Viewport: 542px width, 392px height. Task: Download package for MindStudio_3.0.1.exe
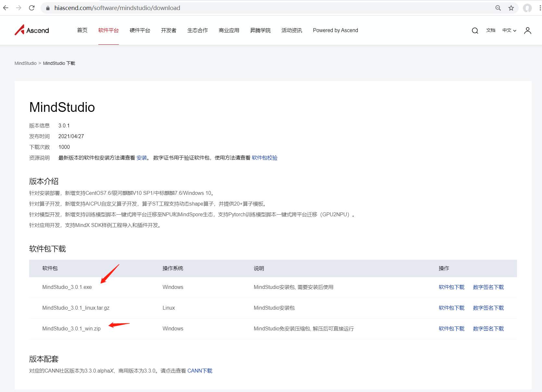coord(451,287)
